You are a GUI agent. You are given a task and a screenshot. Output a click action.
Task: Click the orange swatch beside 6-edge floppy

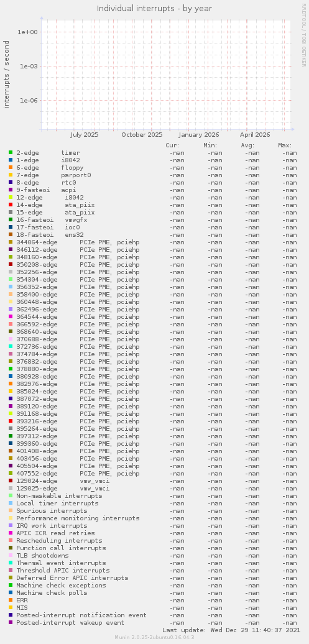(11, 168)
